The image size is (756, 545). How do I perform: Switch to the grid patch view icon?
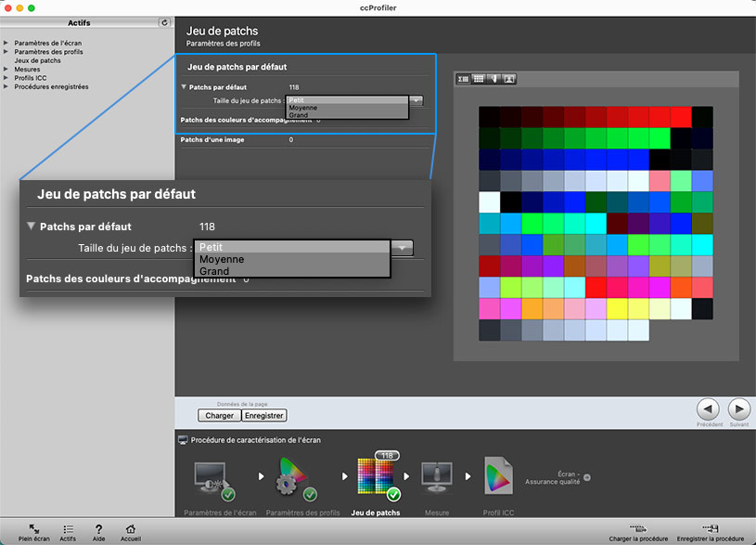479,79
